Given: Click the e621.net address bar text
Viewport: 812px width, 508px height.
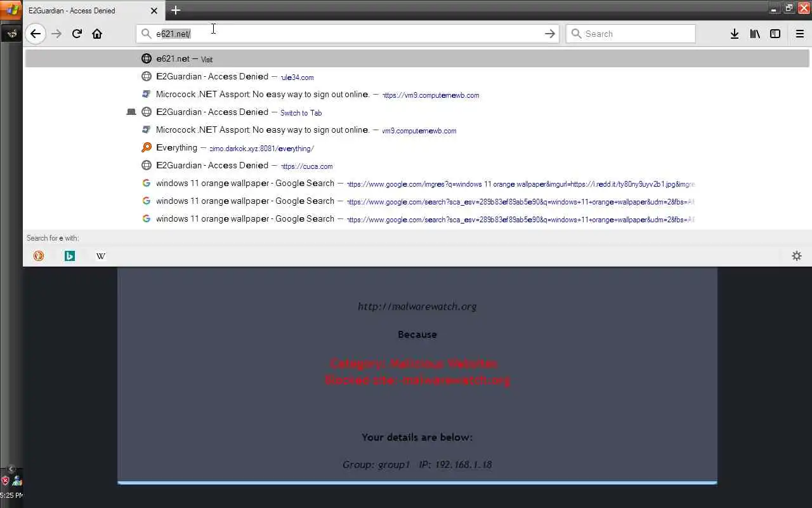Looking at the screenshot, I should [173, 34].
